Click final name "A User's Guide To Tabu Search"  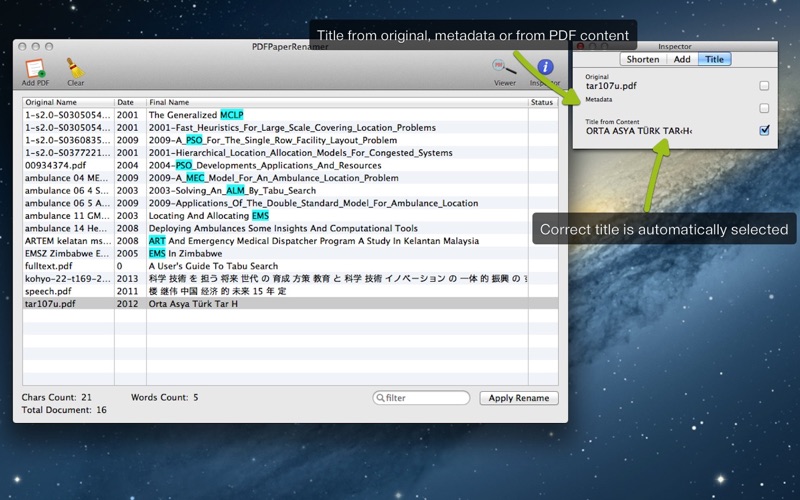click(213, 266)
